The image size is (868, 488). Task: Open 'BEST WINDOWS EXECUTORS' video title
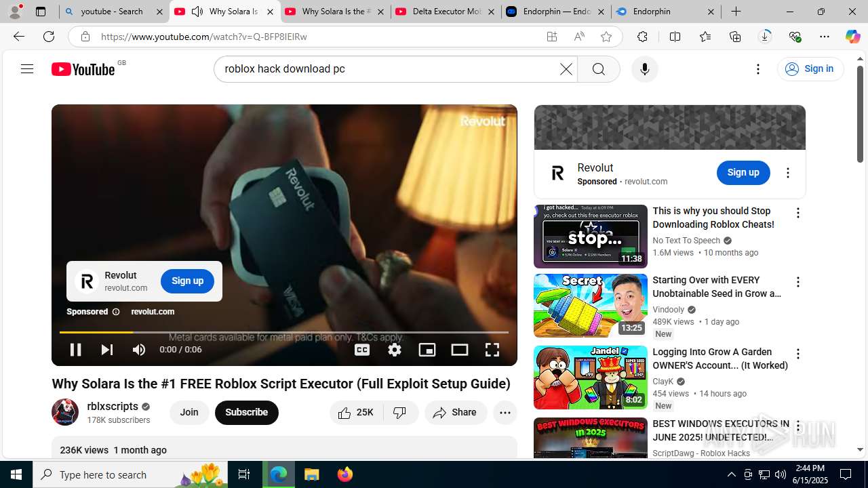pyautogui.click(x=721, y=430)
